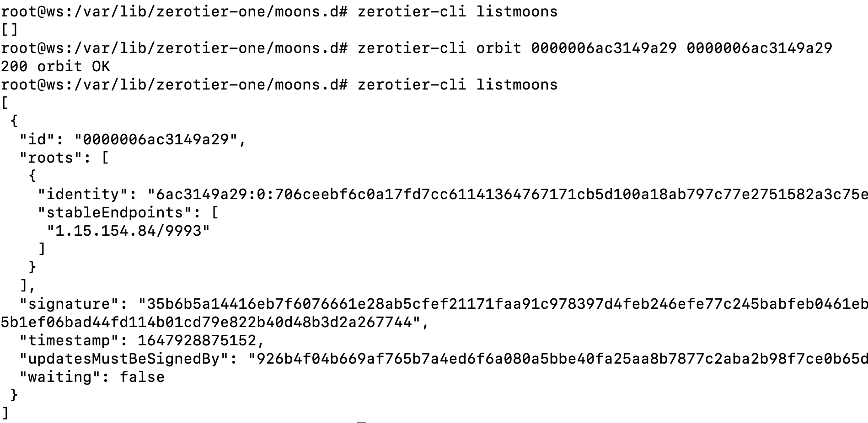Click the timestamp value 1647928875152

197,340
